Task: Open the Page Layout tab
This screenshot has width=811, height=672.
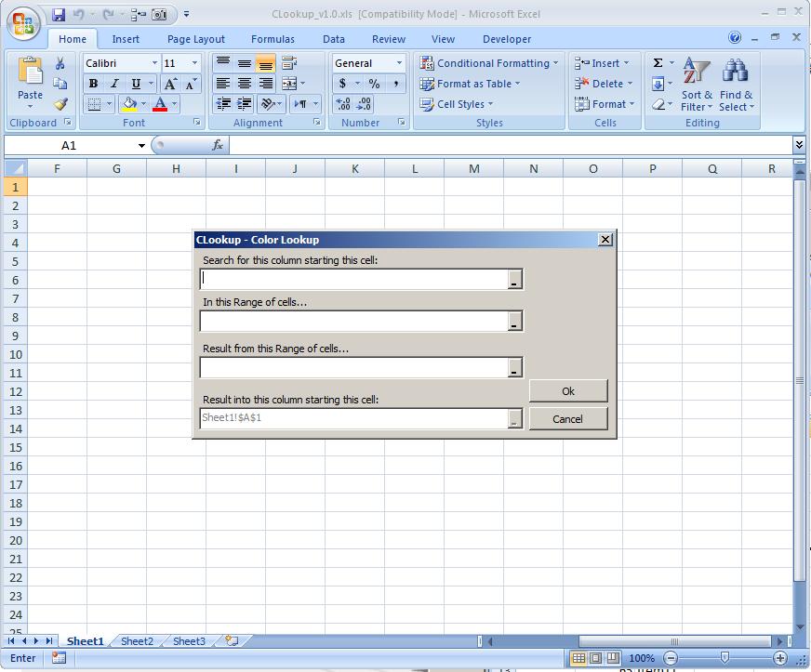Action: pos(196,39)
